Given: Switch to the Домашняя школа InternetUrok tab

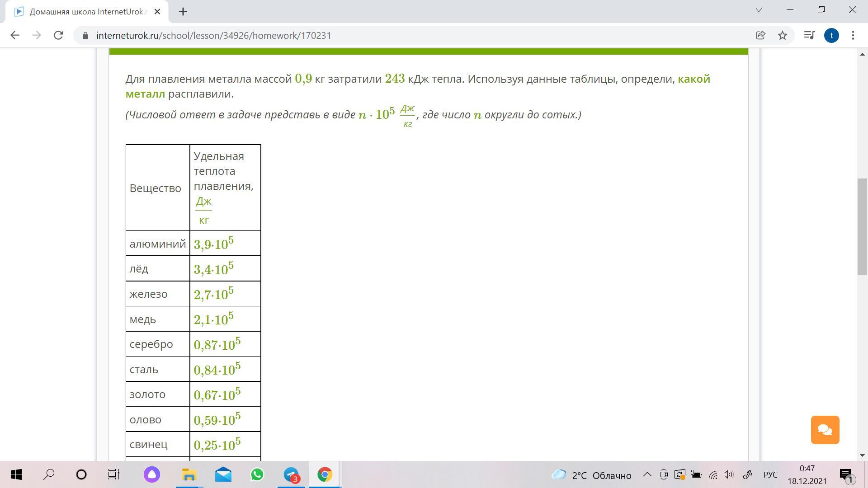Looking at the screenshot, I should tap(86, 12).
